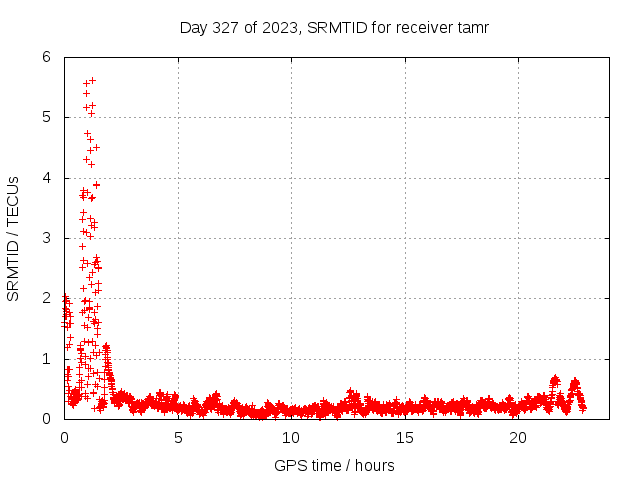
Task: Click the x-axis tick label 15
Action: pos(404,437)
